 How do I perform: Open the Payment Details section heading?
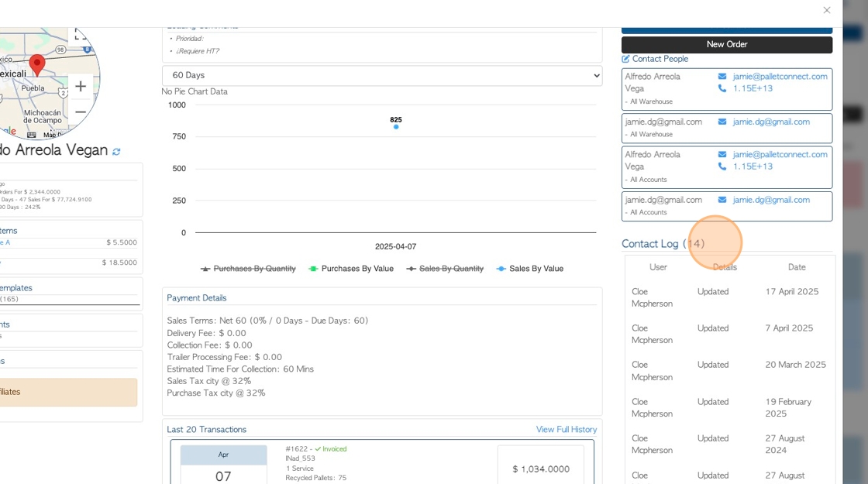(197, 298)
